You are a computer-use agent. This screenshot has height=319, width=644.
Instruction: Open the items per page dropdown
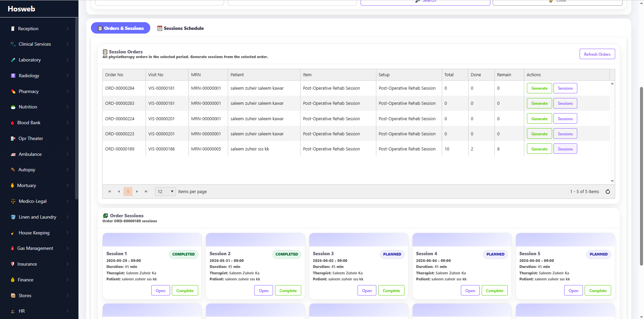pyautogui.click(x=165, y=192)
